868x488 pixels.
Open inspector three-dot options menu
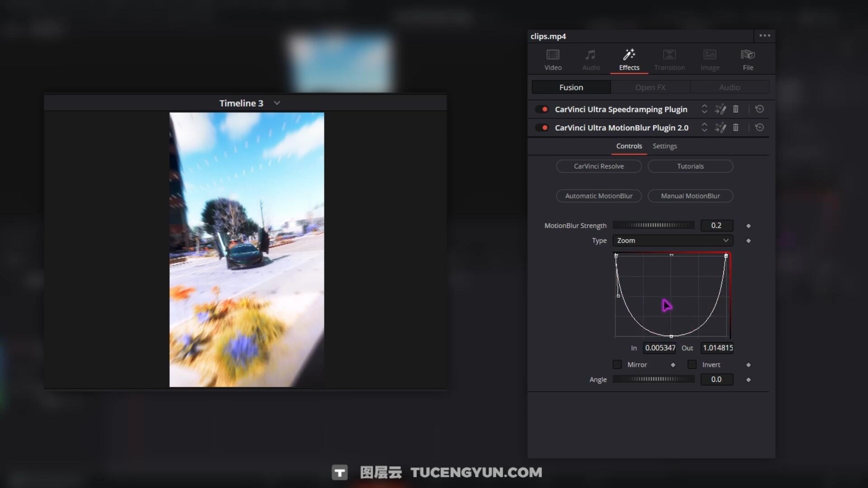764,36
